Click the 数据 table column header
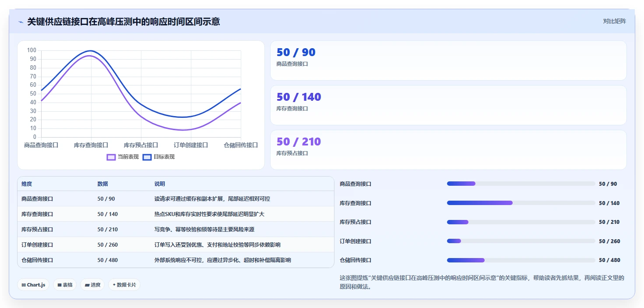 tap(103, 184)
